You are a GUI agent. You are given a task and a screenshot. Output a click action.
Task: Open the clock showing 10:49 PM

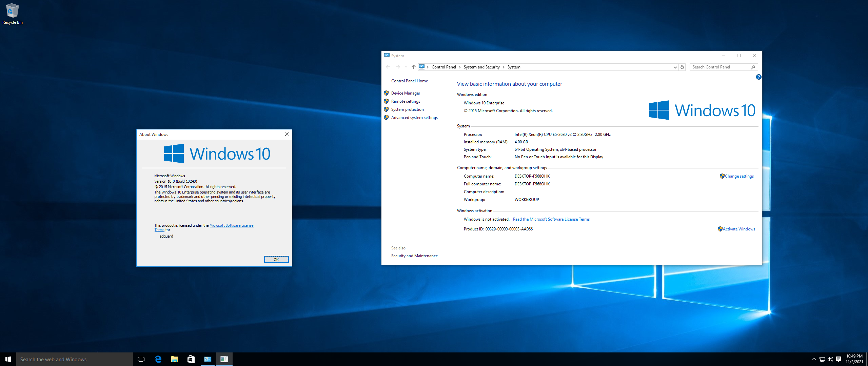pyautogui.click(x=854, y=359)
